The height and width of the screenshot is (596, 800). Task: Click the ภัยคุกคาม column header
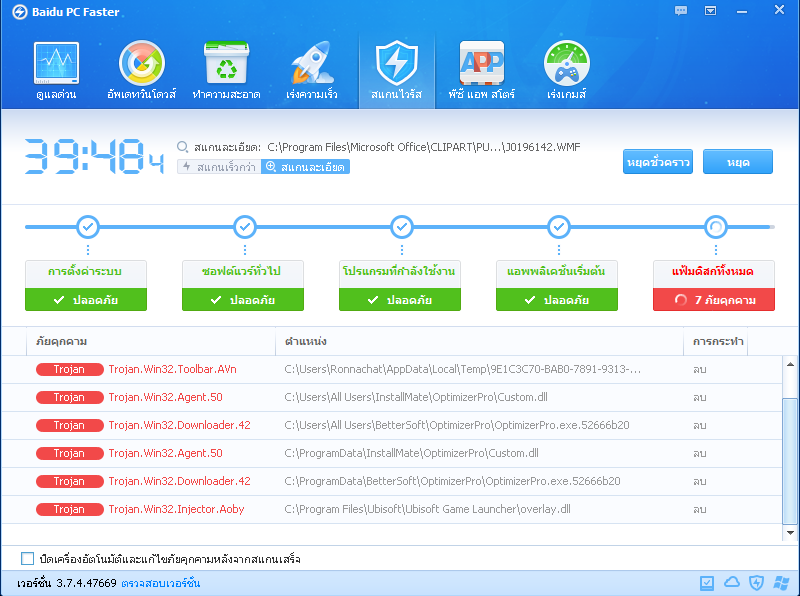pyautogui.click(x=151, y=341)
